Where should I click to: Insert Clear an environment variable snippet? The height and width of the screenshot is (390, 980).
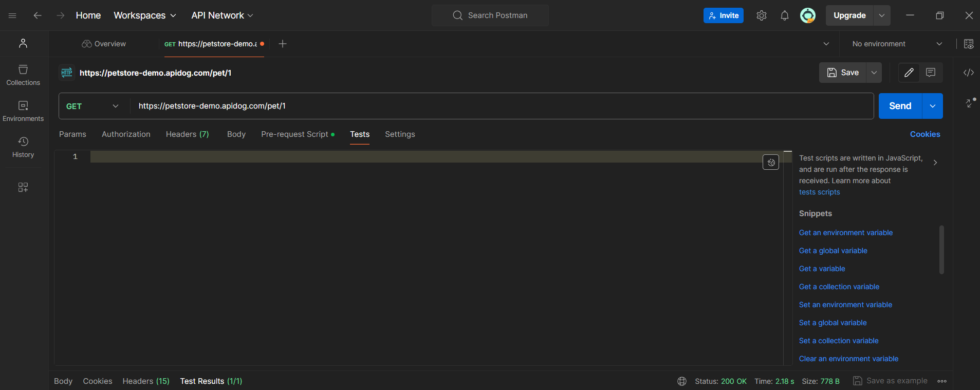pyautogui.click(x=848, y=359)
